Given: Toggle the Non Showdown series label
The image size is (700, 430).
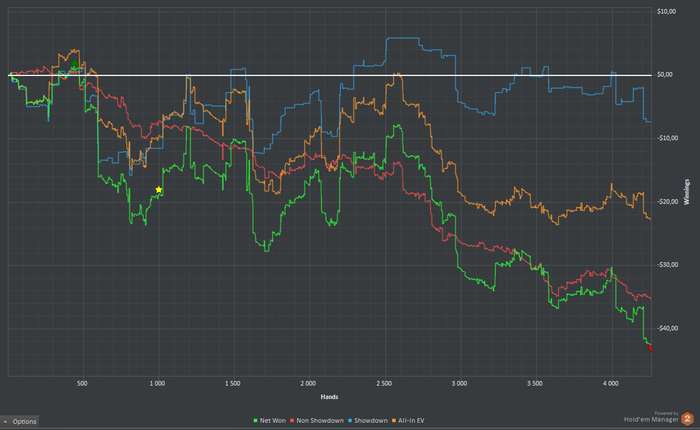Looking at the screenshot, I should [x=320, y=421].
